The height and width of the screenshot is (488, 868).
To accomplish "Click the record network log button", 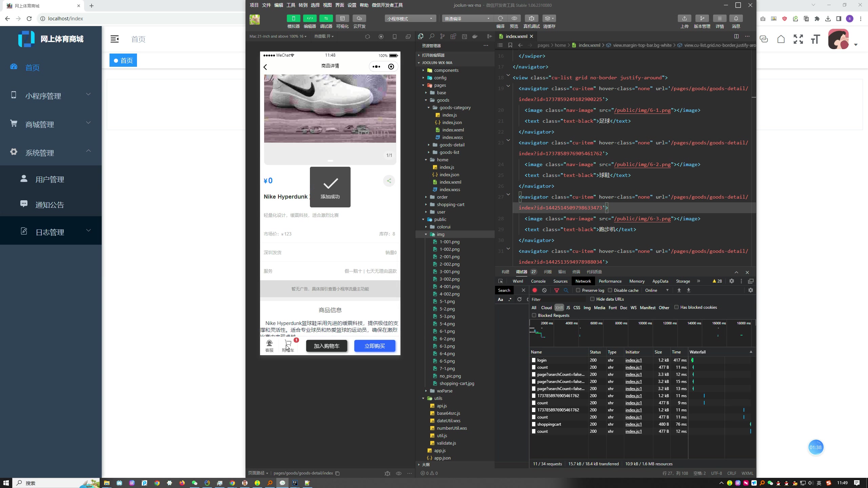I will pos(535,290).
